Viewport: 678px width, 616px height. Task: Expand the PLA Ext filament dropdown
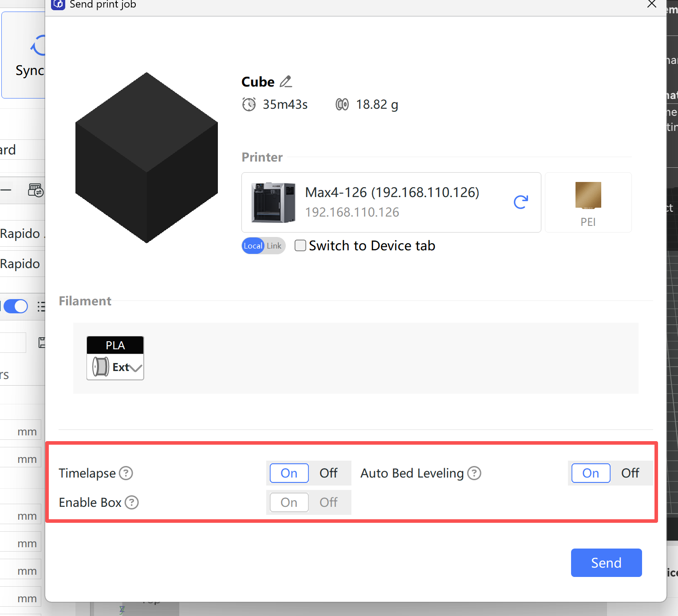(x=135, y=367)
